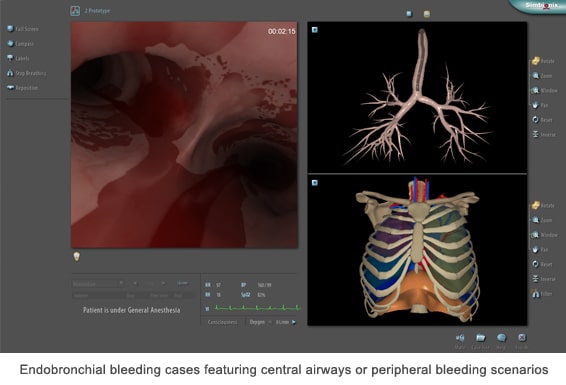Open the Oxygen tab

pos(257,322)
